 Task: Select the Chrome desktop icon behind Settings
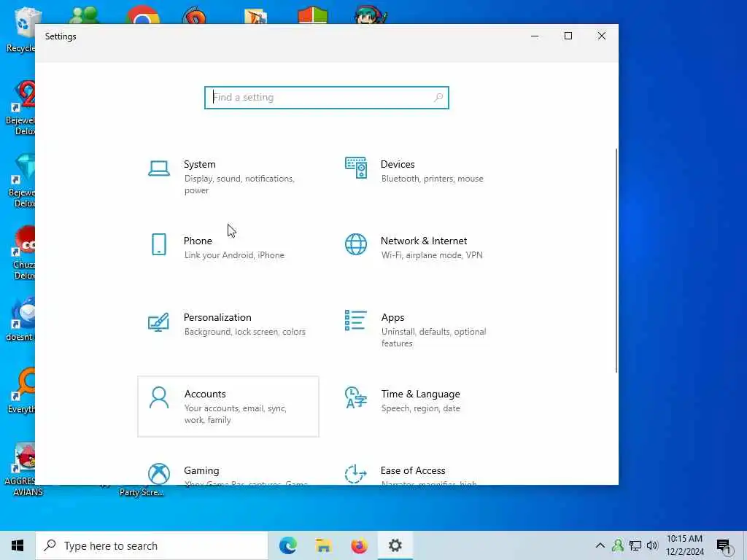tap(142, 15)
